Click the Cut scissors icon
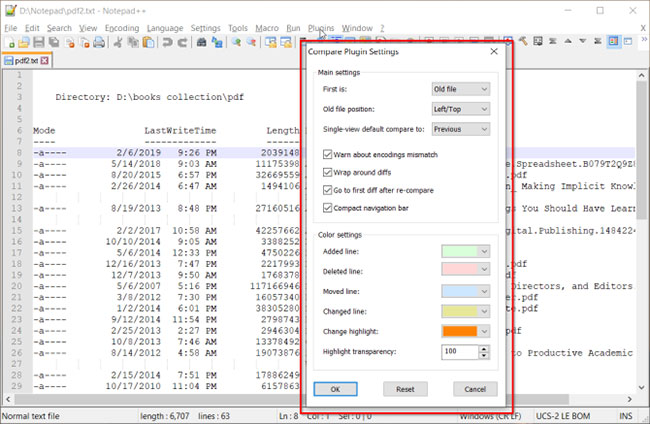Screen dimensions: 650x424 tap(118, 42)
